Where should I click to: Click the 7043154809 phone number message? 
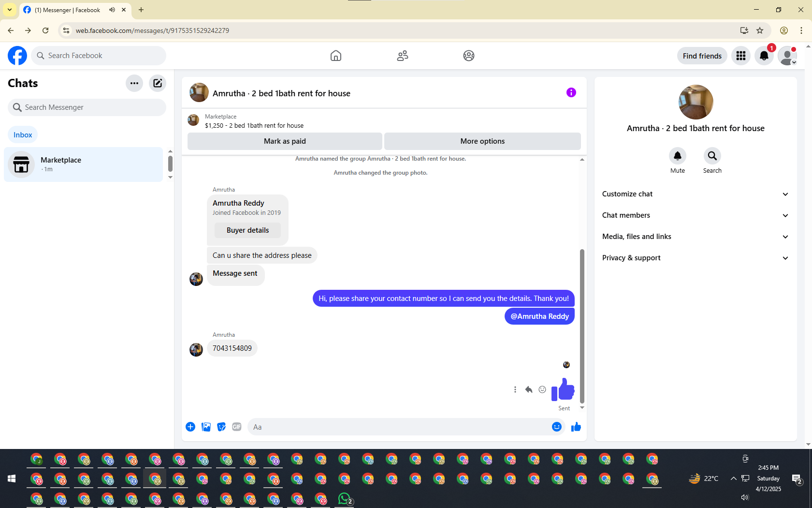[232, 348]
